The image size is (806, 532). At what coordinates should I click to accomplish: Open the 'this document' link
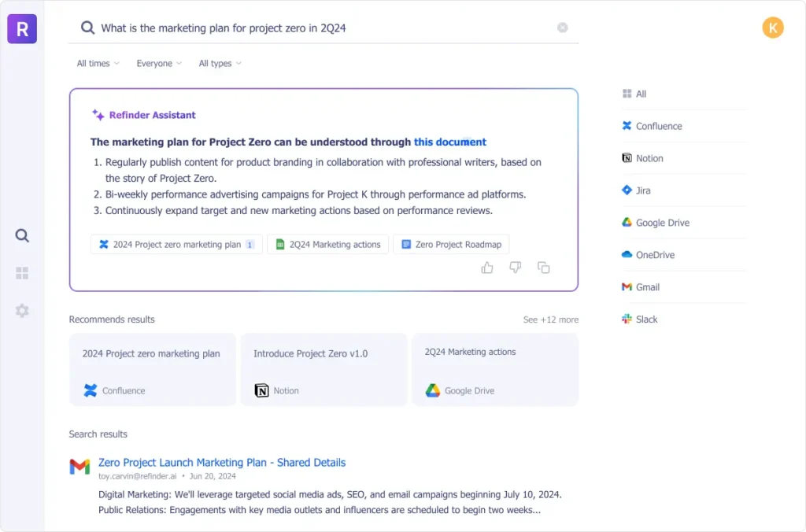point(449,142)
